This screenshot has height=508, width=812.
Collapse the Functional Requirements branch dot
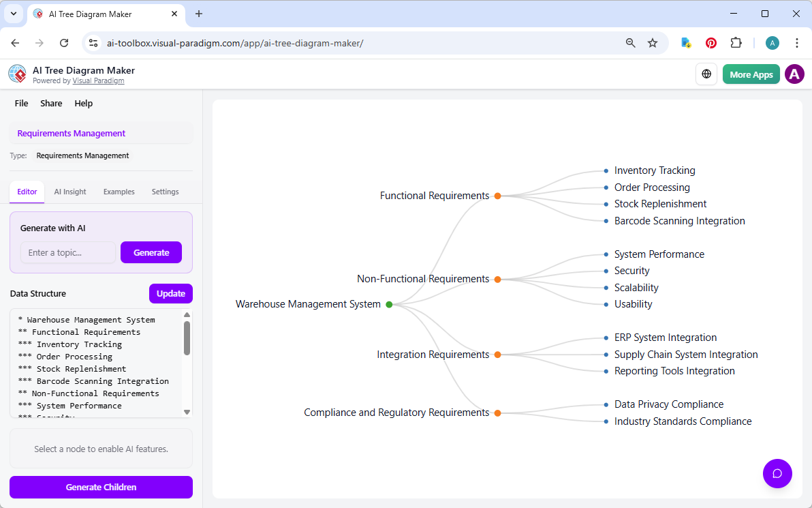pos(498,196)
